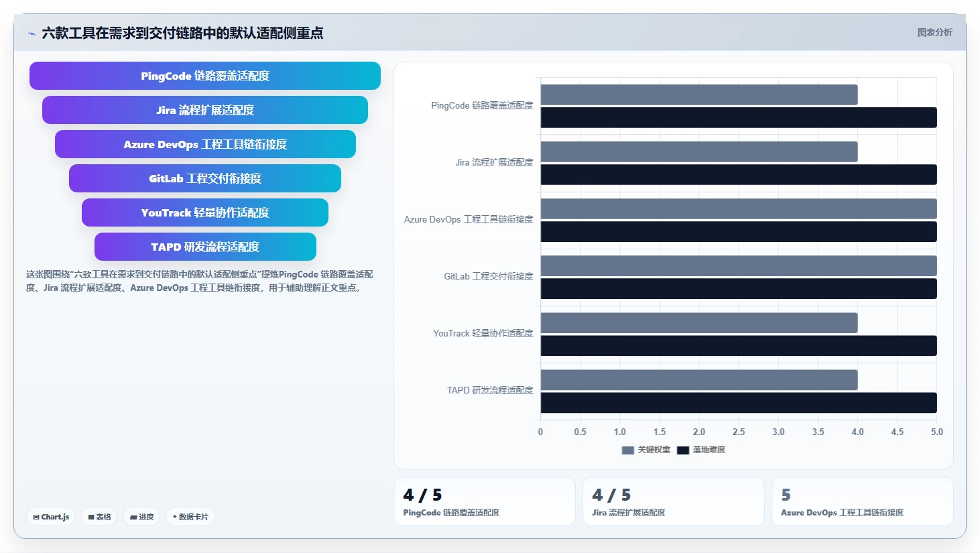Click the 表格 tag chip
This screenshot has width=980, height=553.
99,517
